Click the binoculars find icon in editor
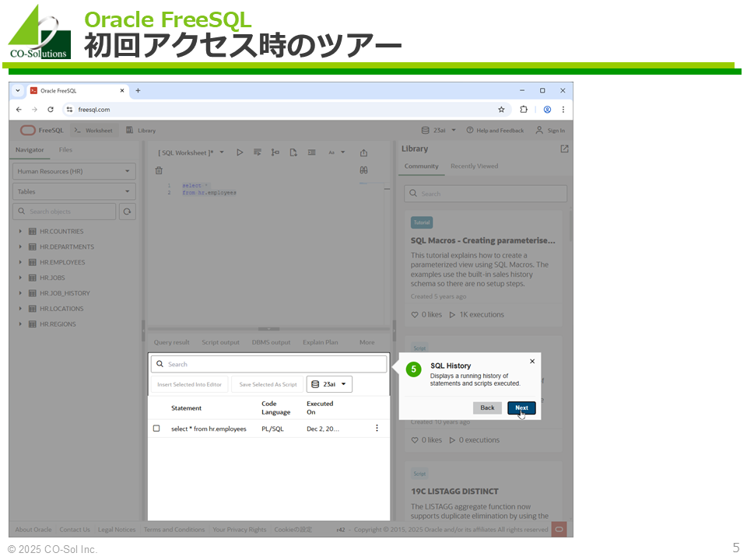The width and height of the screenshot is (747, 560). pos(363,170)
